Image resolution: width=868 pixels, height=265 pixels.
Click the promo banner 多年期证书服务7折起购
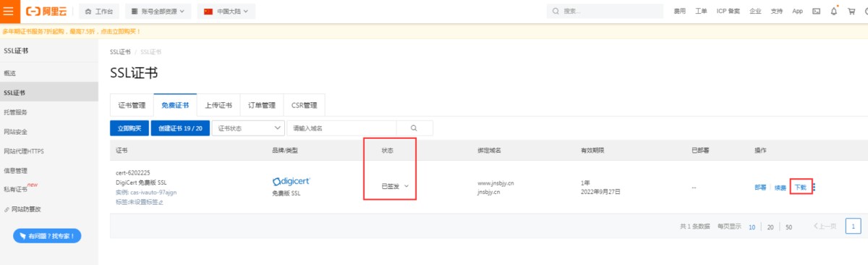coord(70,31)
